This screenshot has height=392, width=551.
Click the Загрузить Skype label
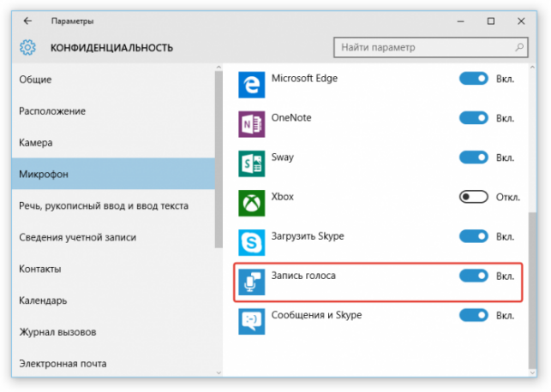click(x=308, y=236)
